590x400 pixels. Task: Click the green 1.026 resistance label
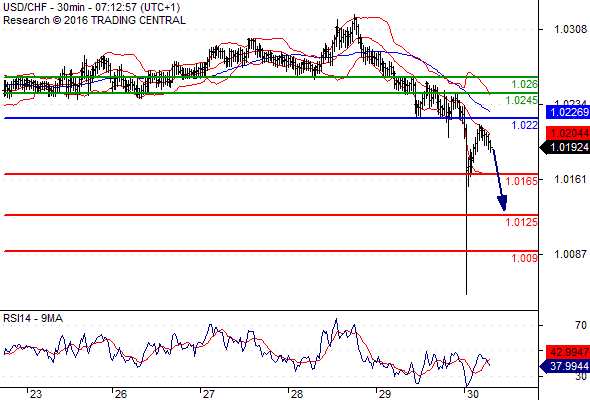[x=525, y=84]
